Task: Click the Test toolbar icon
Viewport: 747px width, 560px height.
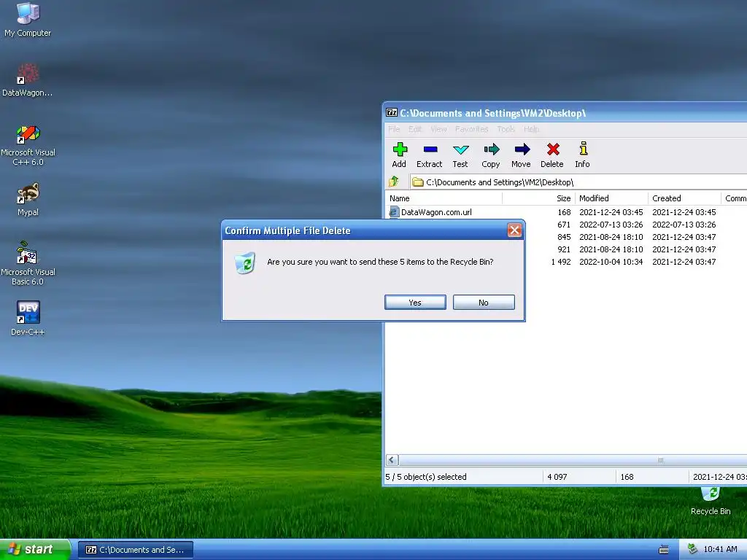Action: tap(460, 155)
